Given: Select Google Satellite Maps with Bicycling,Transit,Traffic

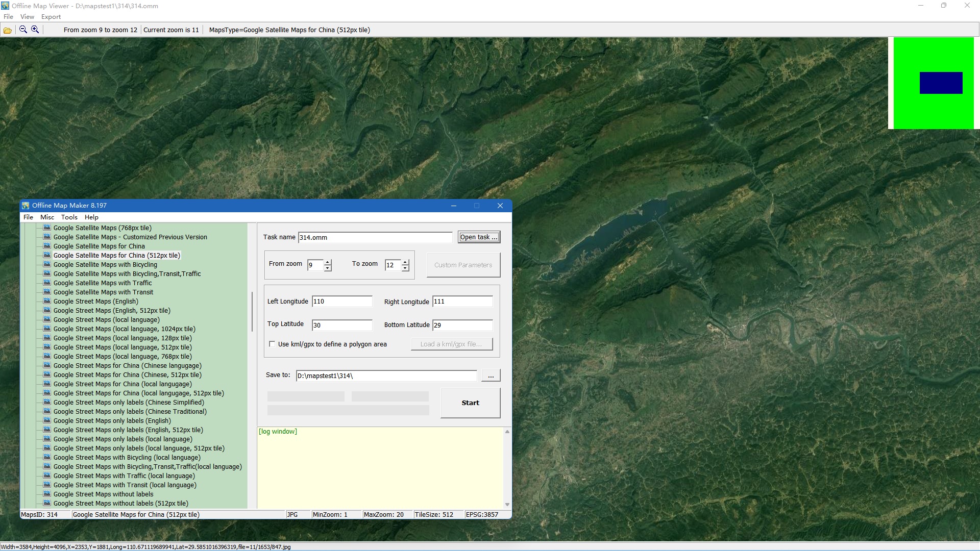Looking at the screenshot, I should (x=127, y=273).
